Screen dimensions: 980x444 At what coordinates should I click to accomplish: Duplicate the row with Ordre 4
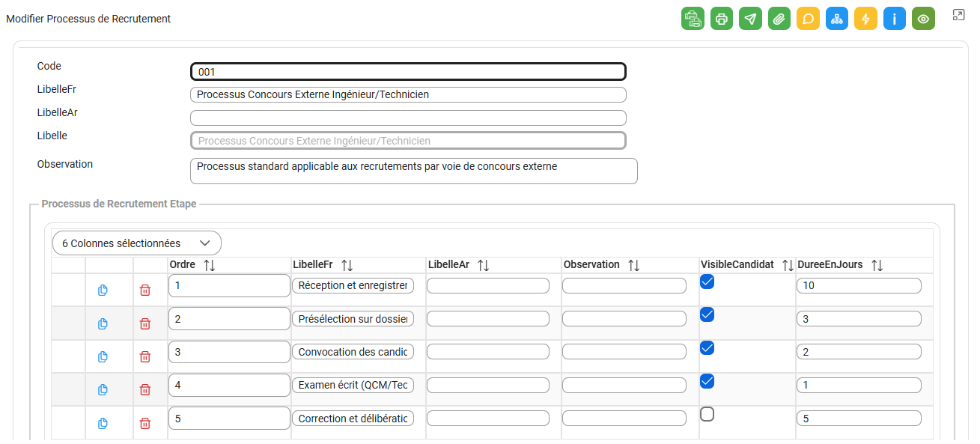pos(103,389)
